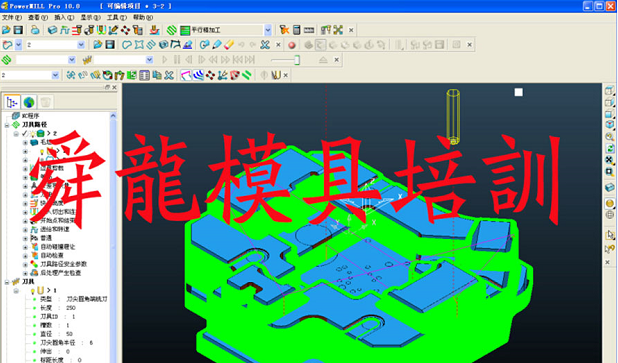Click the red record button icon
The height and width of the screenshot is (363, 618).
[292, 45]
